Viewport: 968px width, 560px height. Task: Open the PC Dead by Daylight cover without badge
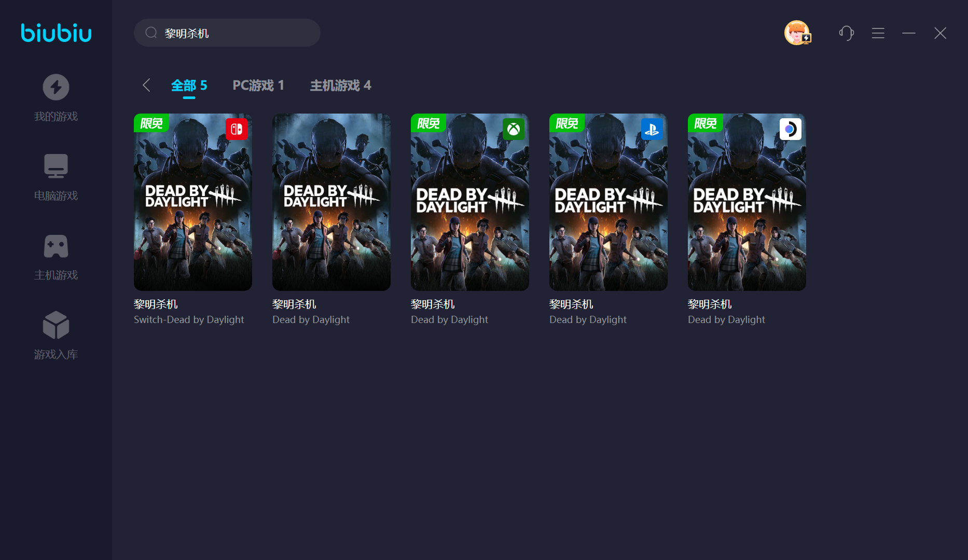click(331, 202)
